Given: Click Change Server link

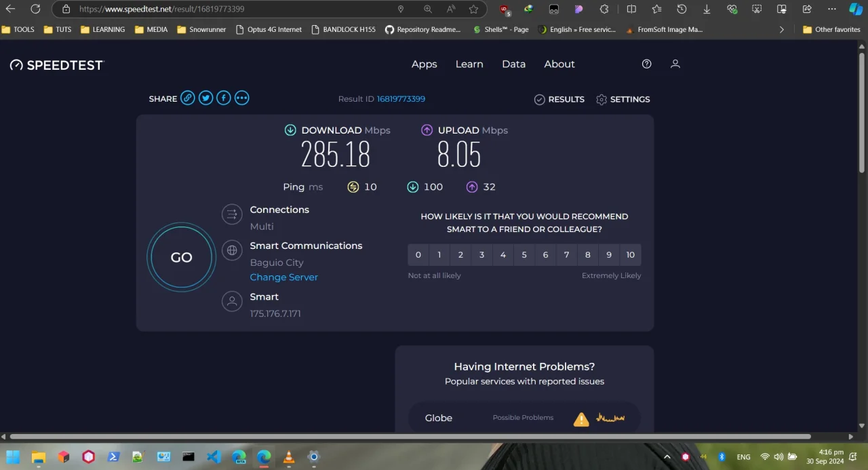Looking at the screenshot, I should tap(283, 277).
